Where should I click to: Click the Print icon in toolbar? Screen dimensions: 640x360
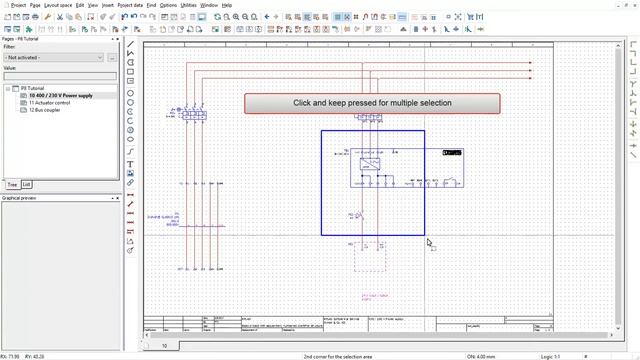(x=36, y=17)
